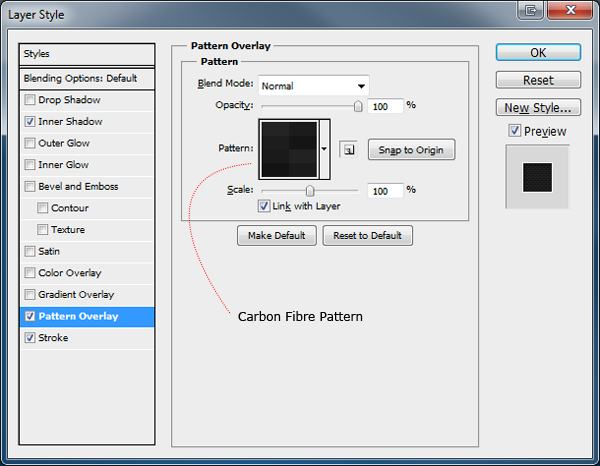The image size is (600, 466).
Task: Select the Drop Shadow style label
Action: [x=69, y=100]
